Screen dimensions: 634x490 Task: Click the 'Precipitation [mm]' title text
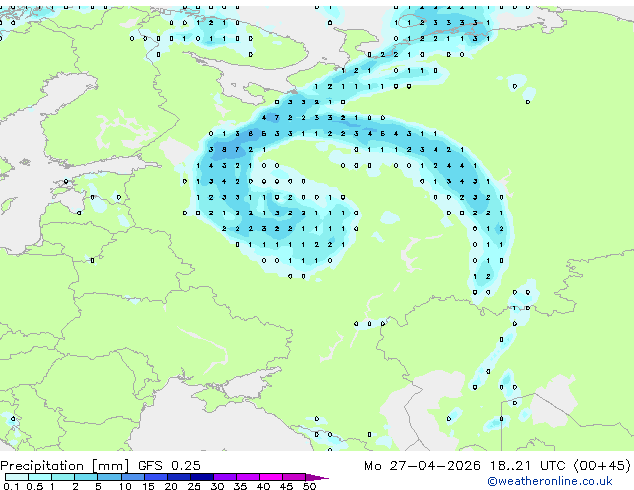pyautogui.click(x=65, y=466)
